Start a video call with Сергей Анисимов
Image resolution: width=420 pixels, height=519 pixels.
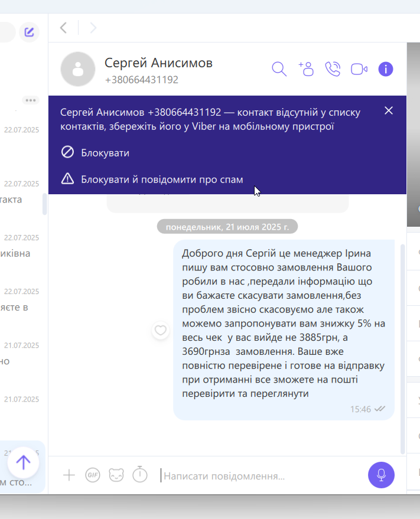359,69
